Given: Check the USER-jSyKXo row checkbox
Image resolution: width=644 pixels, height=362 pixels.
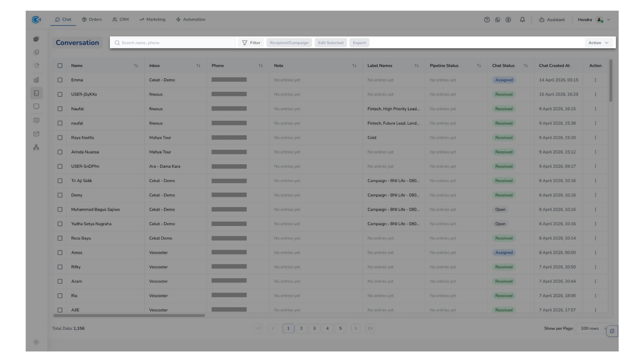Looking at the screenshot, I should (x=60, y=94).
